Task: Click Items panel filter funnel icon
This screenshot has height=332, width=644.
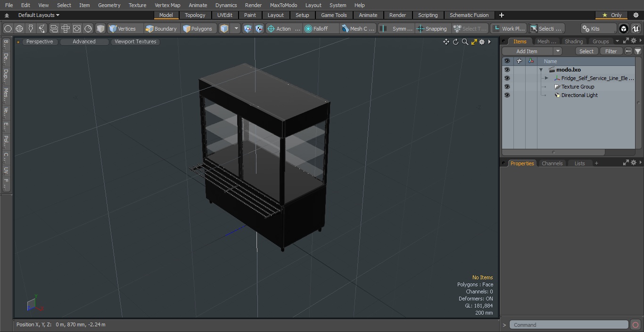Action: tap(637, 51)
